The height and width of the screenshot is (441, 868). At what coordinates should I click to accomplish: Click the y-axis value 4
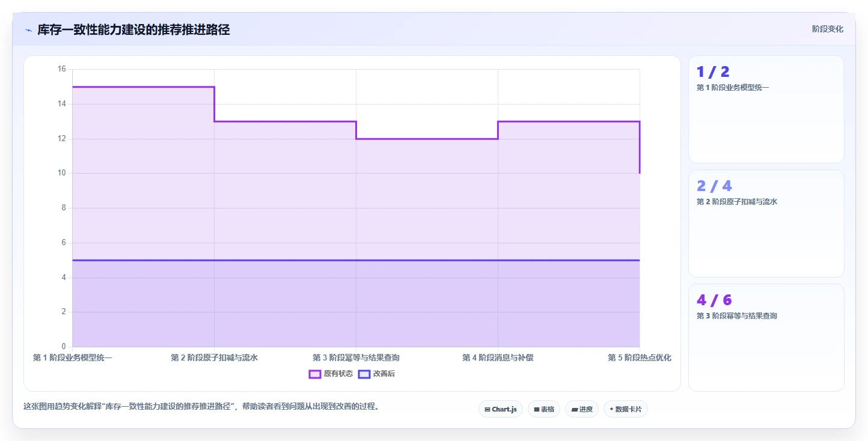click(63, 278)
